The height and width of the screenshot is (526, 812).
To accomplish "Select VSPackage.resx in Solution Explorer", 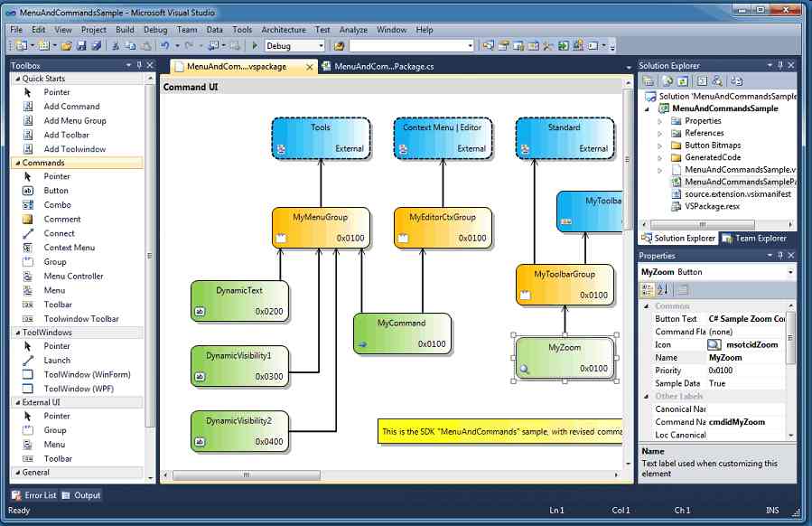I will [712, 206].
